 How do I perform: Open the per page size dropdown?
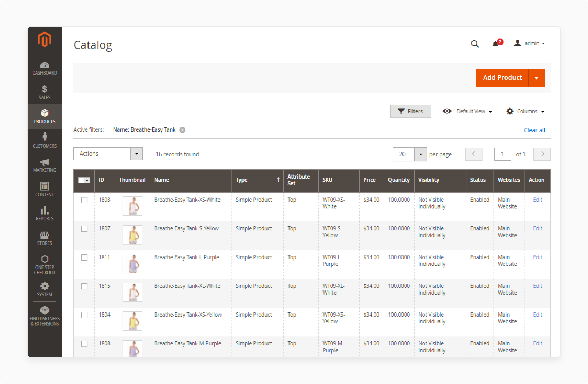point(420,154)
